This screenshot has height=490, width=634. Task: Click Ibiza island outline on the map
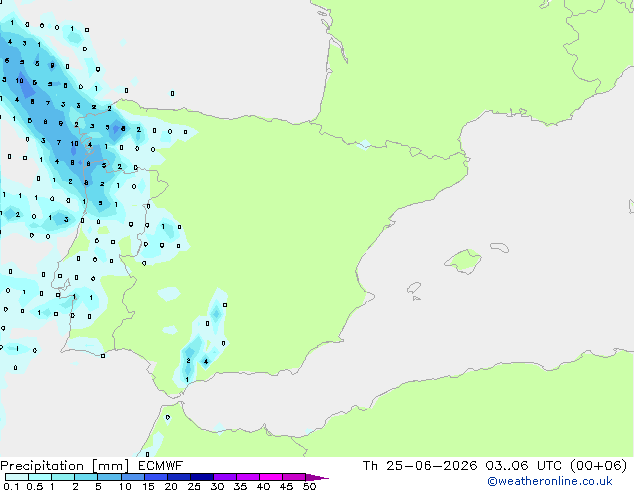point(414,288)
